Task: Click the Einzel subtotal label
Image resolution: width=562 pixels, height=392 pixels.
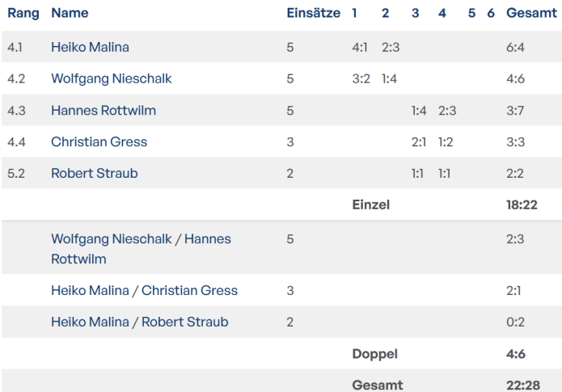Action: point(370,204)
